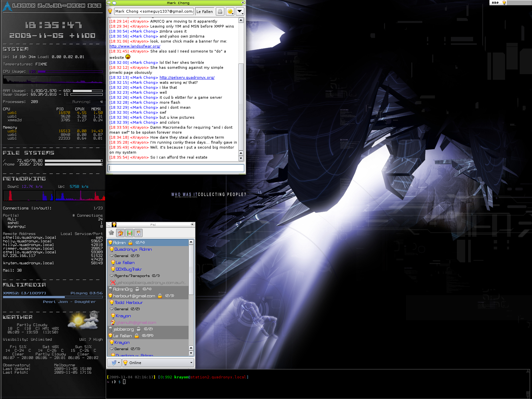Click the lightbulb status icon in chat header
Image resolution: width=532 pixels, height=399 pixels.
tap(110, 12)
